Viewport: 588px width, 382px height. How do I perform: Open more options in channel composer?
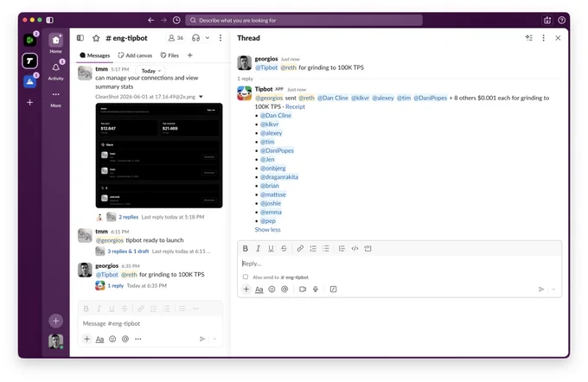coord(138,339)
